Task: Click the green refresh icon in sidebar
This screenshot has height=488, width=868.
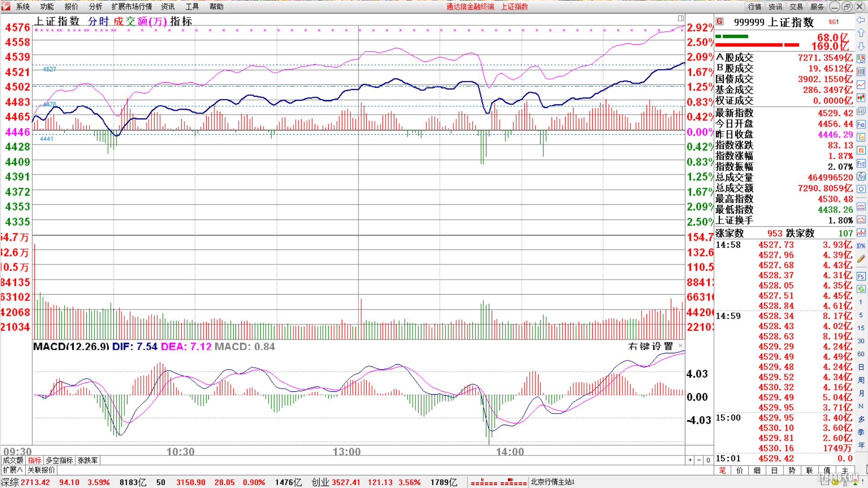Action: (861, 289)
